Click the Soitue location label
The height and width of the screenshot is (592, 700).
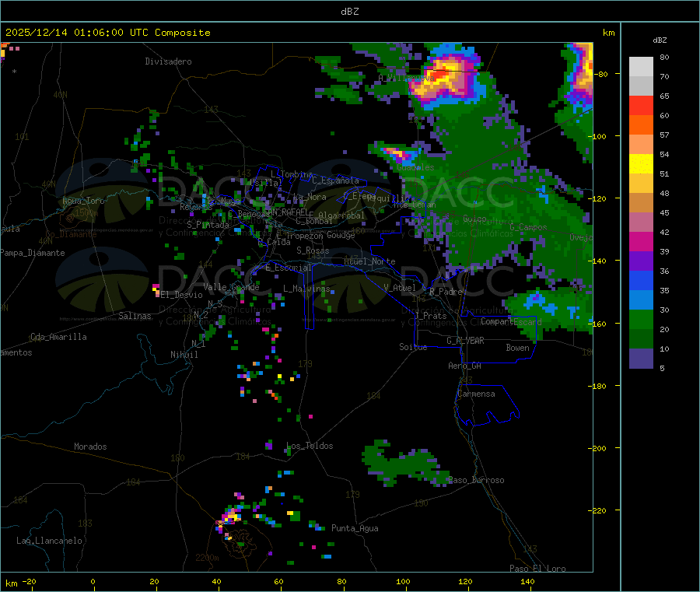pyautogui.click(x=413, y=347)
